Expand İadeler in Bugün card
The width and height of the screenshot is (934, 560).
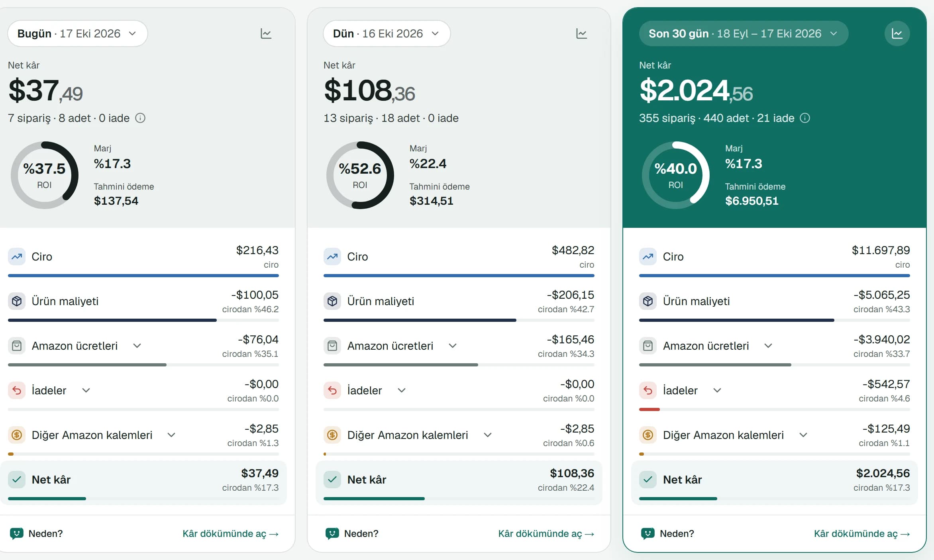coord(86,390)
